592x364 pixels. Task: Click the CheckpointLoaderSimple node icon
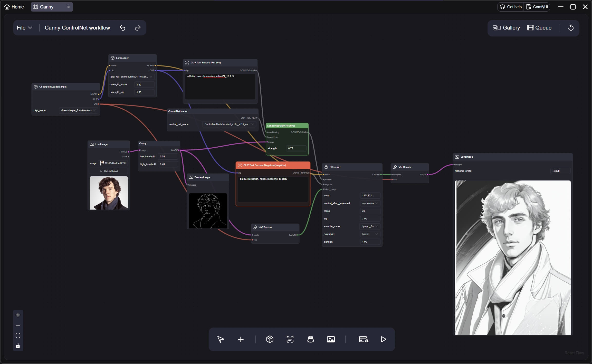point(36,87)
